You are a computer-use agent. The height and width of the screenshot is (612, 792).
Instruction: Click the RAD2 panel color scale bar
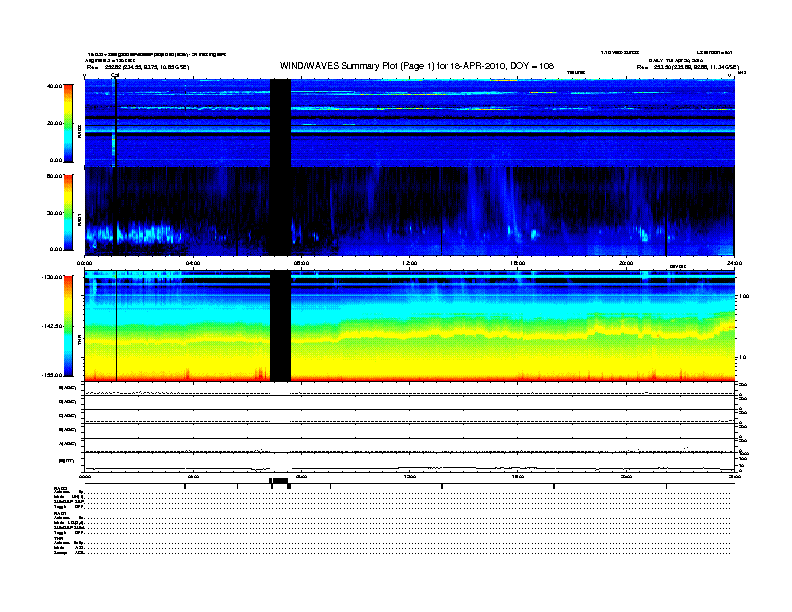[68, 123]
